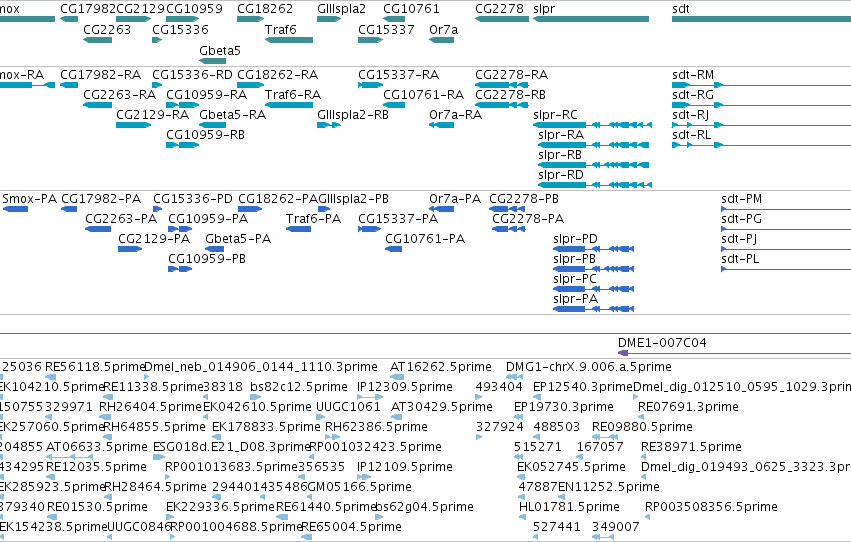Click the slpr-PA protein
Image resolution: width=851 pixels, height=542 pixels.
(x=593, y=309)
